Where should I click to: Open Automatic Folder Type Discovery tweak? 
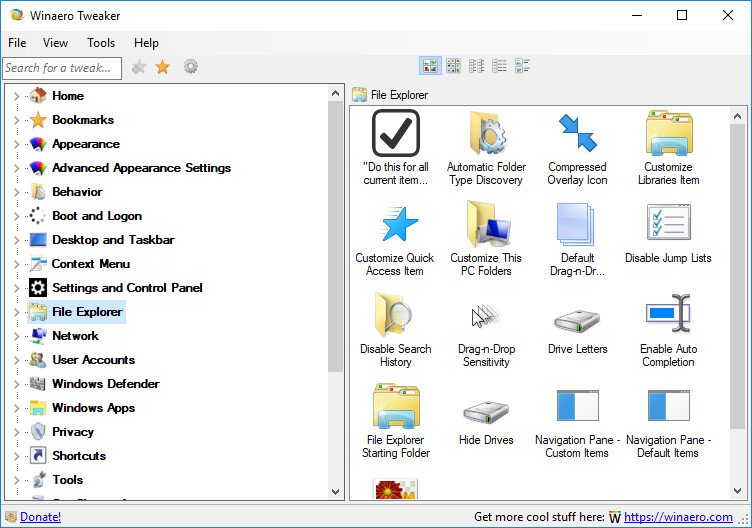tap(486, 148)
